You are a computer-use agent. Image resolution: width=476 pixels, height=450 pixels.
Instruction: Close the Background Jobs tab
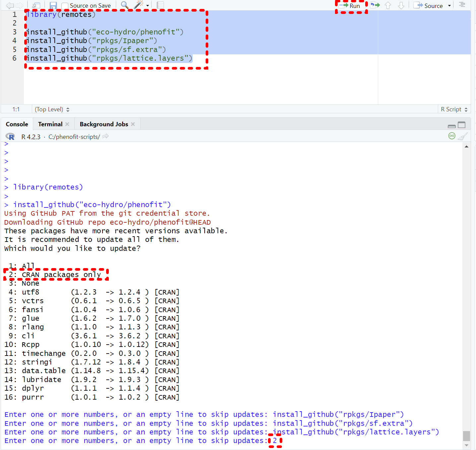coord(133,124)
